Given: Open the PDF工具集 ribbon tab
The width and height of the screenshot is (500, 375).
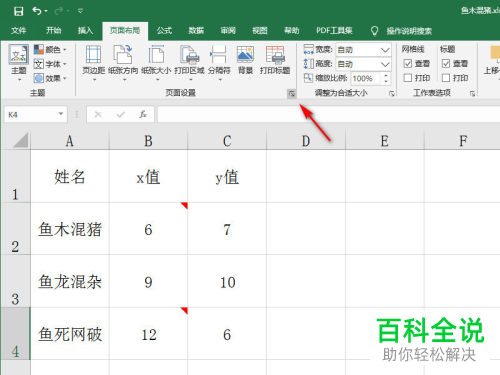Looking at the screenshot, I should 334,31.
